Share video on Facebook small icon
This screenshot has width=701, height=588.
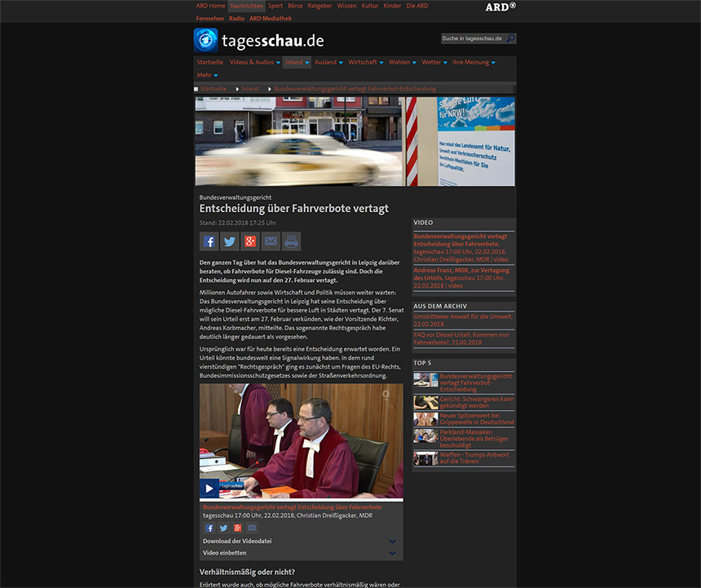(x=209, y=528)
